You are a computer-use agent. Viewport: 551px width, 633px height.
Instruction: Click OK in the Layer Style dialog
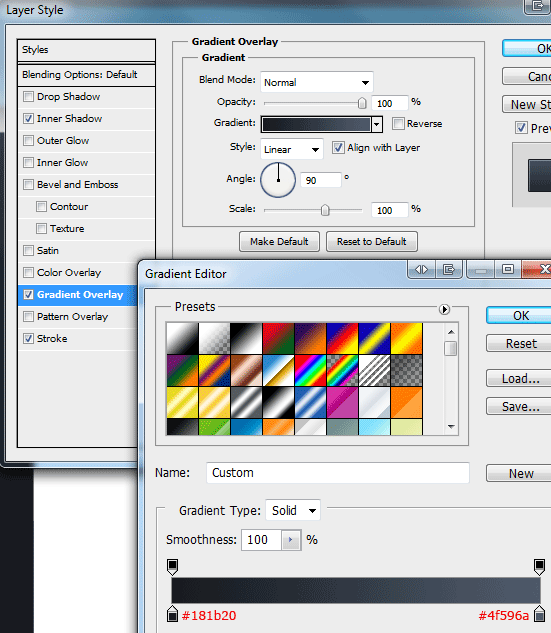(527, 48)
